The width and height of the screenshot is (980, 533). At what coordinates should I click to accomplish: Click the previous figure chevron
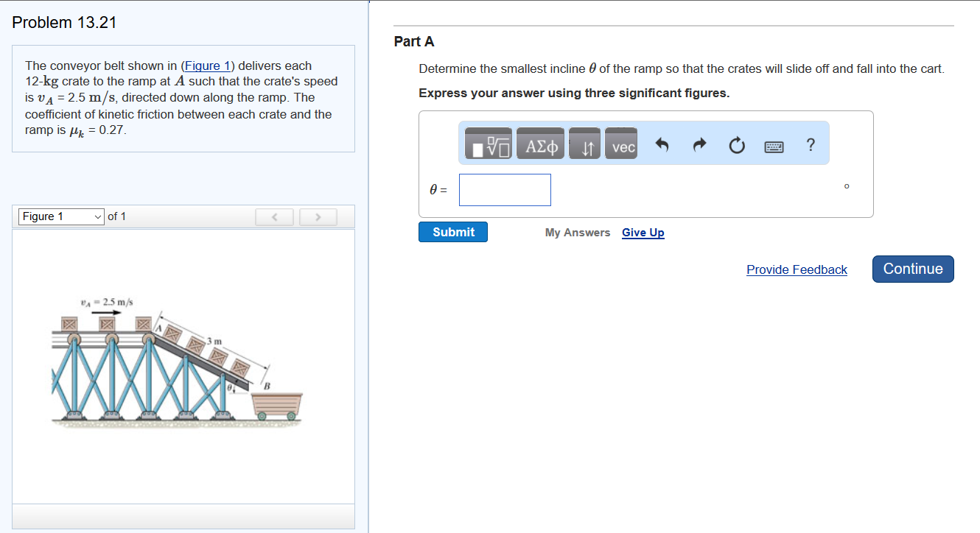click(x=274, y=216)
